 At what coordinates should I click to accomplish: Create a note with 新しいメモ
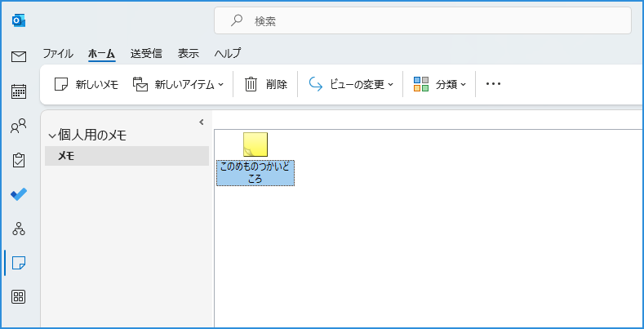pyautogui.click(x=87, y=85)
